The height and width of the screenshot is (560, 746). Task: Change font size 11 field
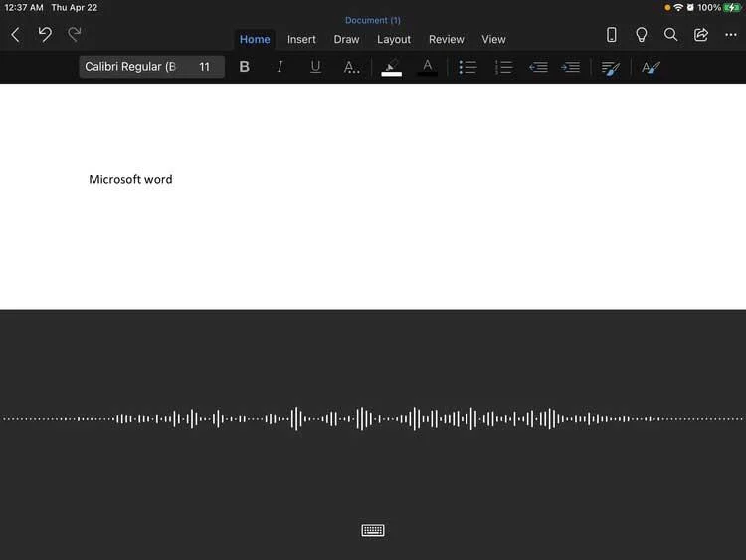click(205, 66)
